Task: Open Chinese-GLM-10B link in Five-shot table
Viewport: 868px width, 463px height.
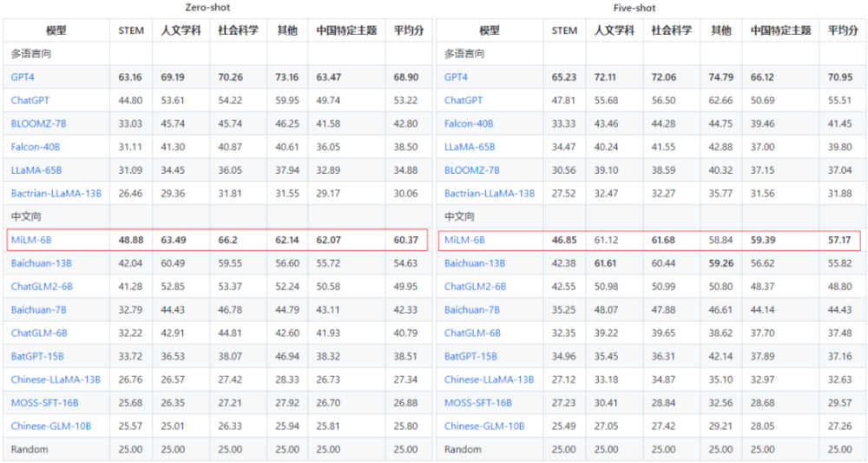Action: tap(484, 426)
